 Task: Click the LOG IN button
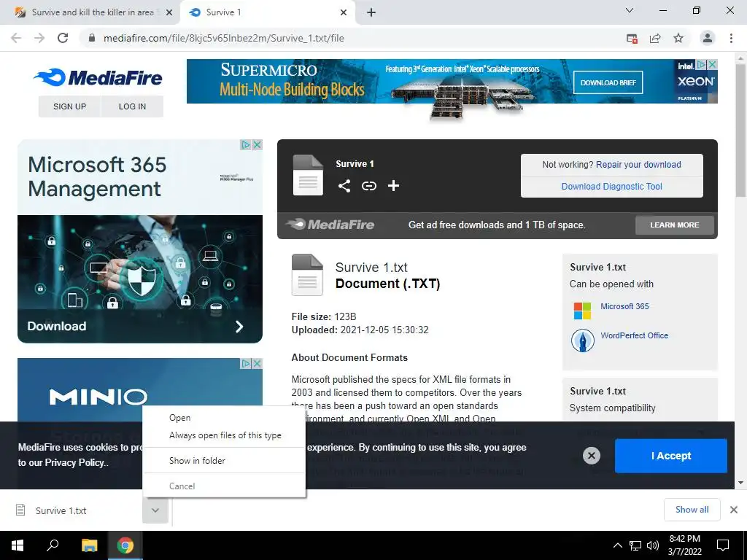click(132, 106)
